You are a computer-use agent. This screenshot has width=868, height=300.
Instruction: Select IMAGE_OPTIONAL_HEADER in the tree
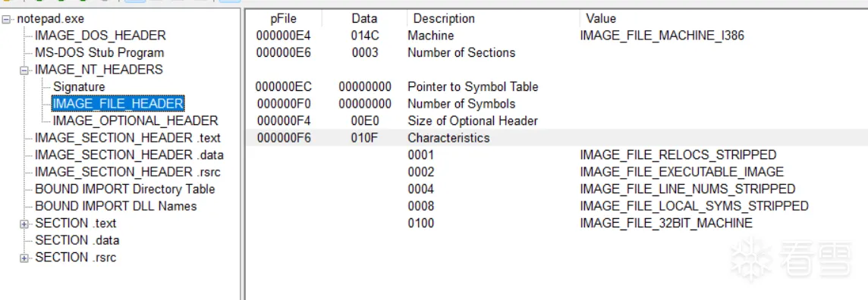[x=136, y=121]
